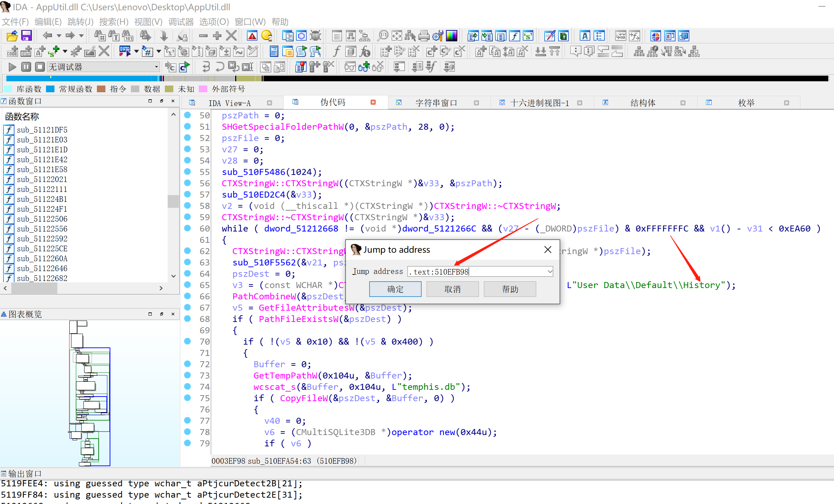Toggle breakpoint dot on line 60
Image resolution: width=834 pixels, height=504 pixels.
click(188, 228)
